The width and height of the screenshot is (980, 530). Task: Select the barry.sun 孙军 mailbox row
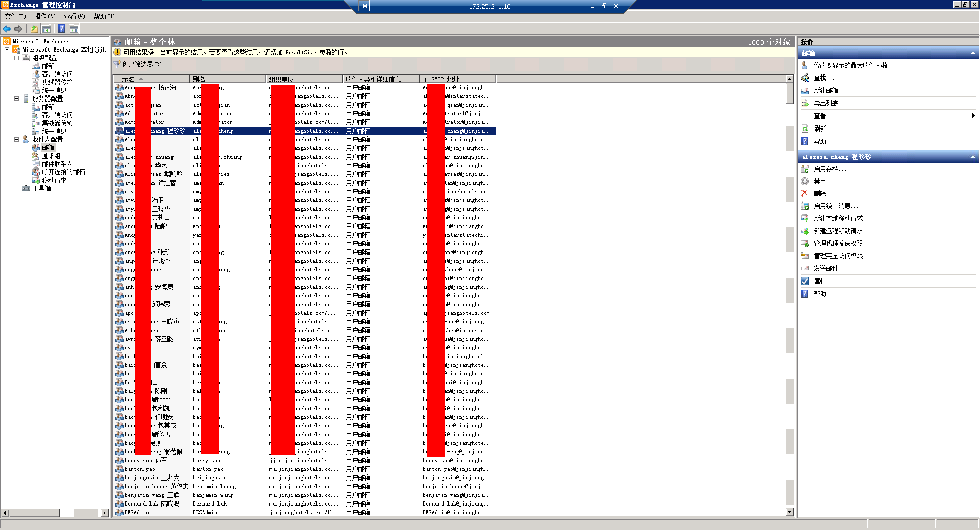(305, 460)
